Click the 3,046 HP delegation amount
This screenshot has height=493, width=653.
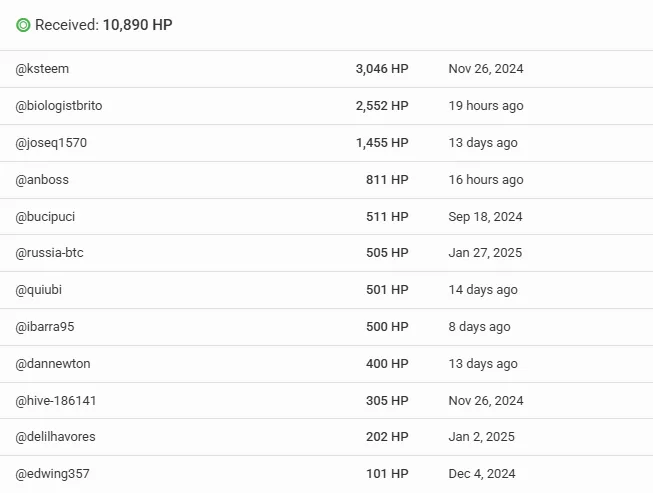(382, 69)
